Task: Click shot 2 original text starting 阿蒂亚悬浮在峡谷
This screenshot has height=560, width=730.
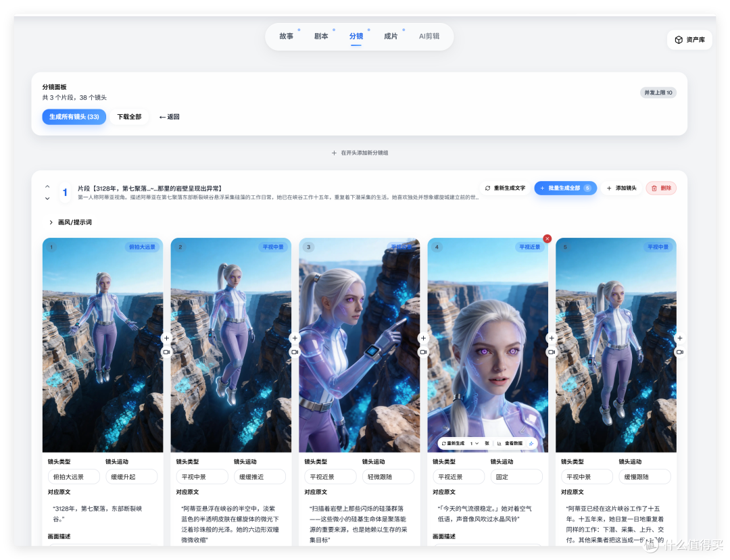Action: coord(230,524)
